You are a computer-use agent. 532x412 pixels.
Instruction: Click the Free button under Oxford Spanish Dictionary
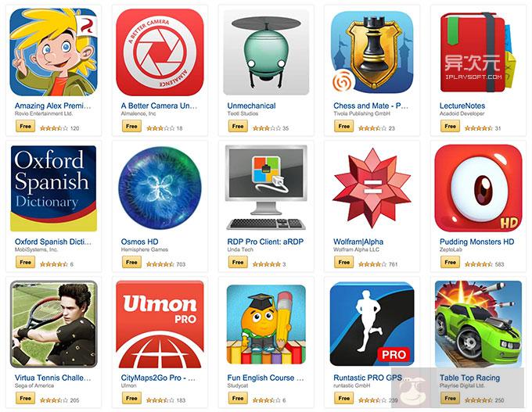click(x=26, y=263)
